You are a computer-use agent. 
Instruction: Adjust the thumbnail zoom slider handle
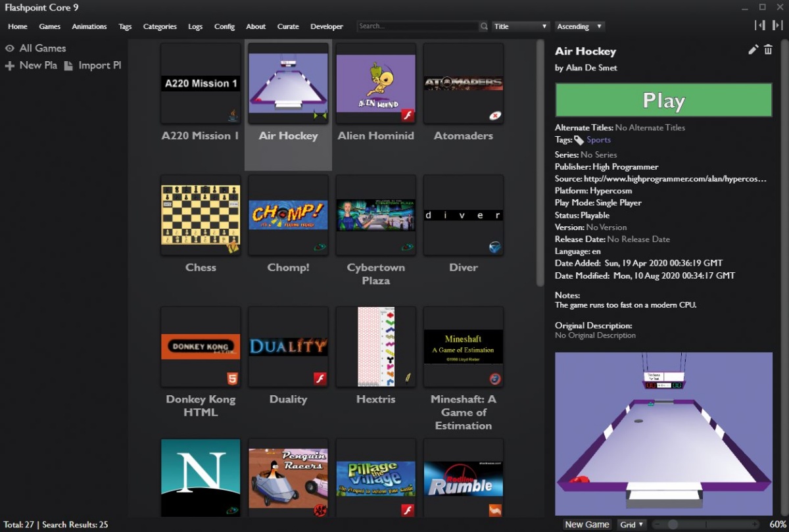point(673,524)
